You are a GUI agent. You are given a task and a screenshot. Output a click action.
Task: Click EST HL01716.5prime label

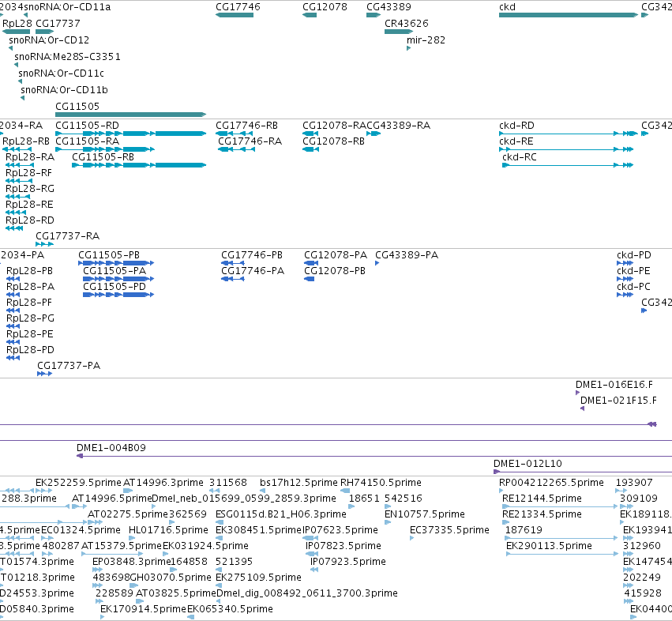point(168,530)
